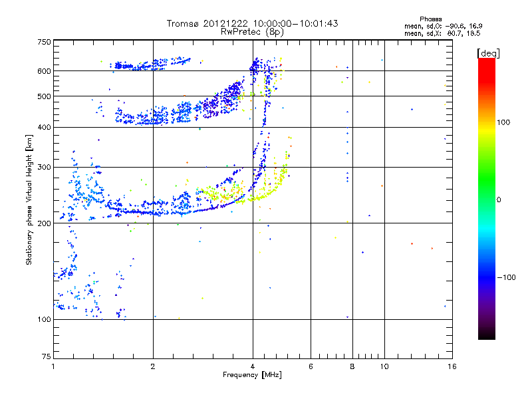Click the 'mean, sd,X: 80.7, 18.5' line
This screenshot has height=399, width=532.
[442, 33]
